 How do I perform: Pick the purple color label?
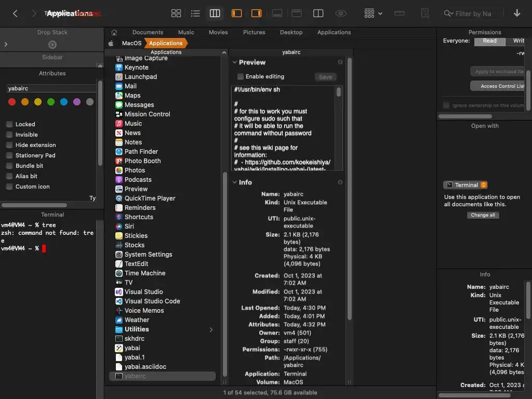tap(77, 102)
